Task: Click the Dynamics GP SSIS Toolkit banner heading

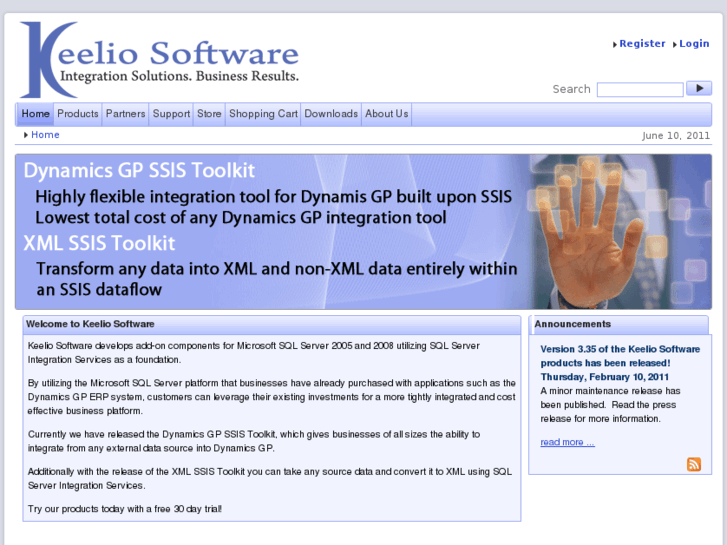Action: point(139,171)
